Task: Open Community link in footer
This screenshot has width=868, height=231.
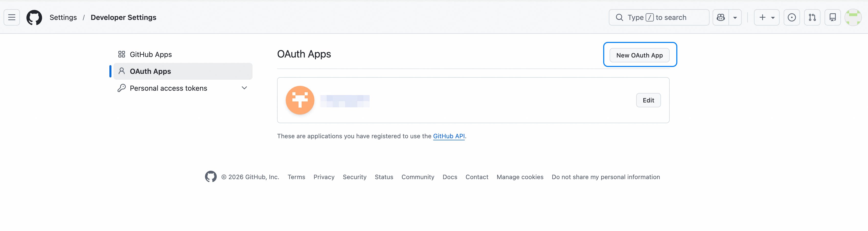Action: pyautogui.click(x=417, y=177)
